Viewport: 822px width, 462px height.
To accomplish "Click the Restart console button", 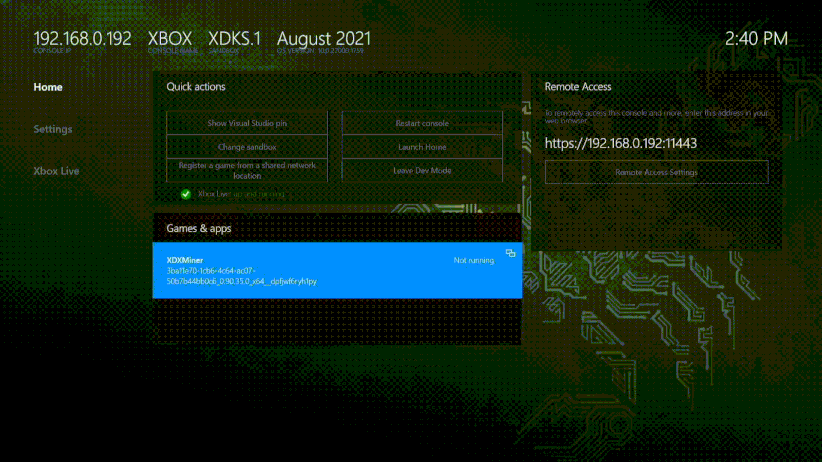I will 422,123.
